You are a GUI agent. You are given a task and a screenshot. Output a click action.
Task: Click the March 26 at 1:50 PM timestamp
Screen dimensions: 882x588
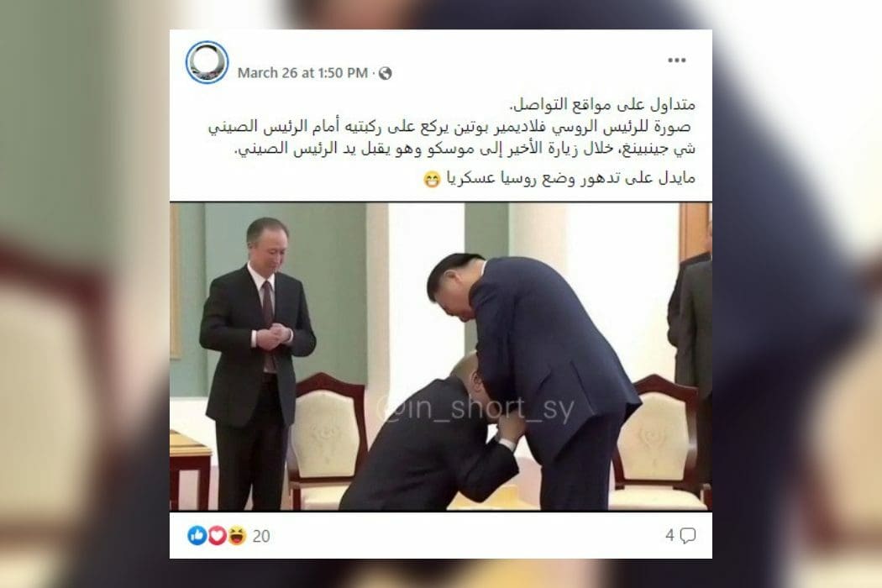302,73
